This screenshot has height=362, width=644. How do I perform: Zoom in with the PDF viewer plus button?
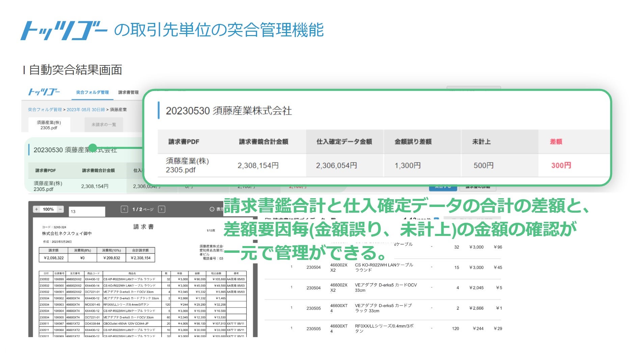(36, 209)
